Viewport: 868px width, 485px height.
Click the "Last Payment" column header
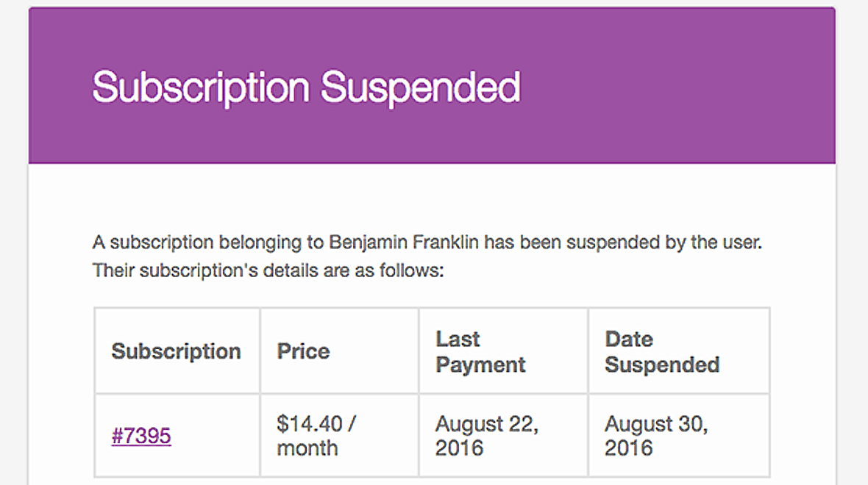click(x=480, y=352)
